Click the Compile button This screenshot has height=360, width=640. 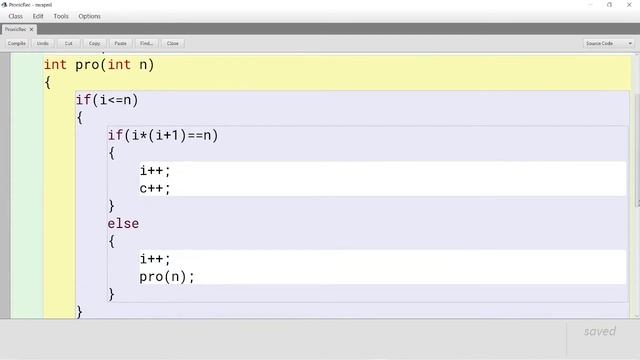pos(17,43)
